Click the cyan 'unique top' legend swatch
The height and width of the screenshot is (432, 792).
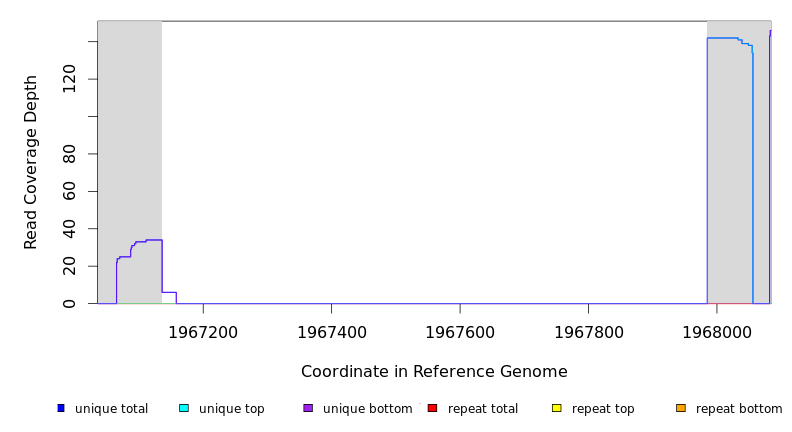coord(184,408)
